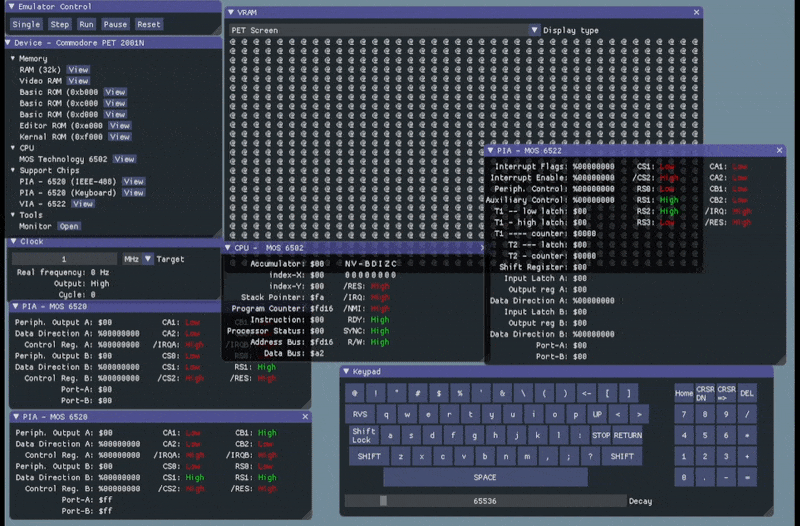Collapse the Tools tree section
This screenshot has height=526, width=800.
click(13, 214)
